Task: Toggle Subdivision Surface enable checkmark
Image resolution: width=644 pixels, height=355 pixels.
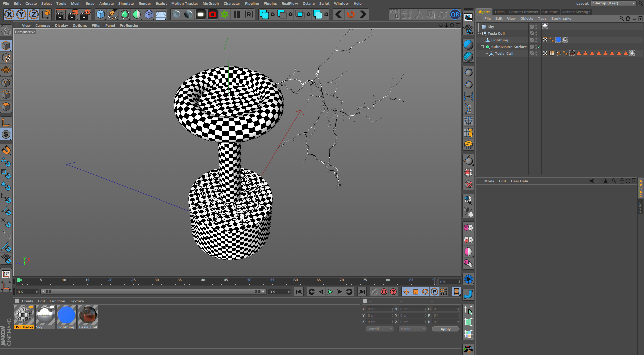Action: pos(539,47)
